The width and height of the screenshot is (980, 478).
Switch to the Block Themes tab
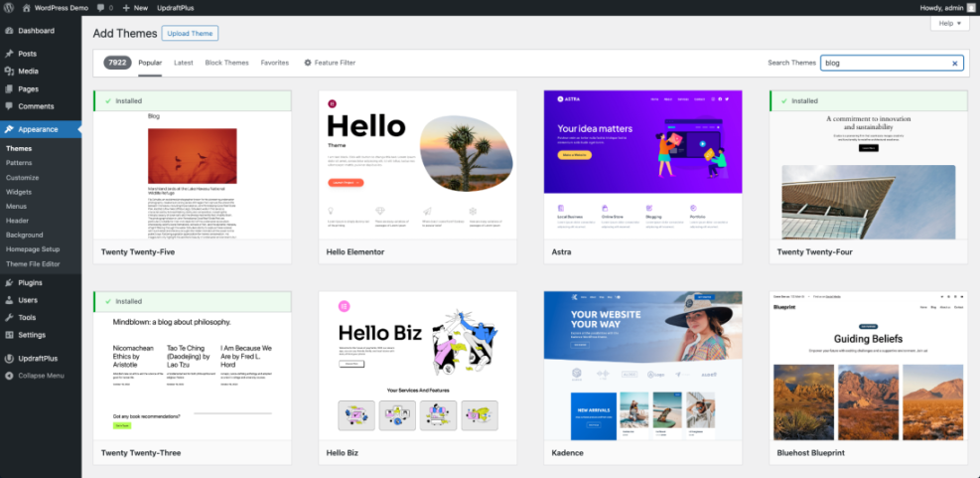226,63
